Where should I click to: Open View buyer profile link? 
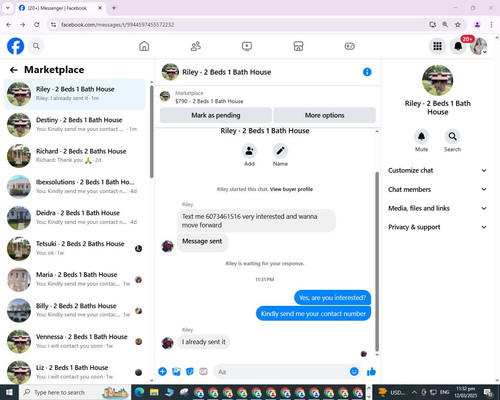tap(291, 189)
